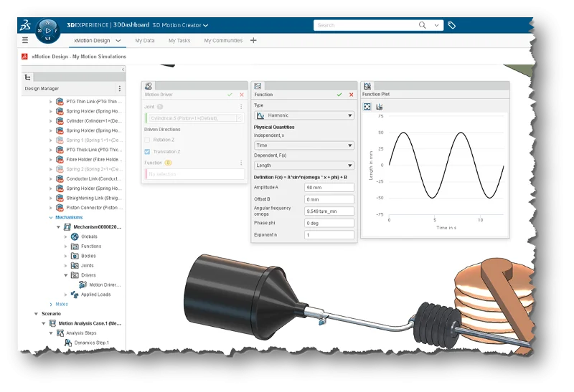Select Cylinder part in tree
The width and height of the screenshot is (574, 392).
pyautogui.click(x=89, y=121)
